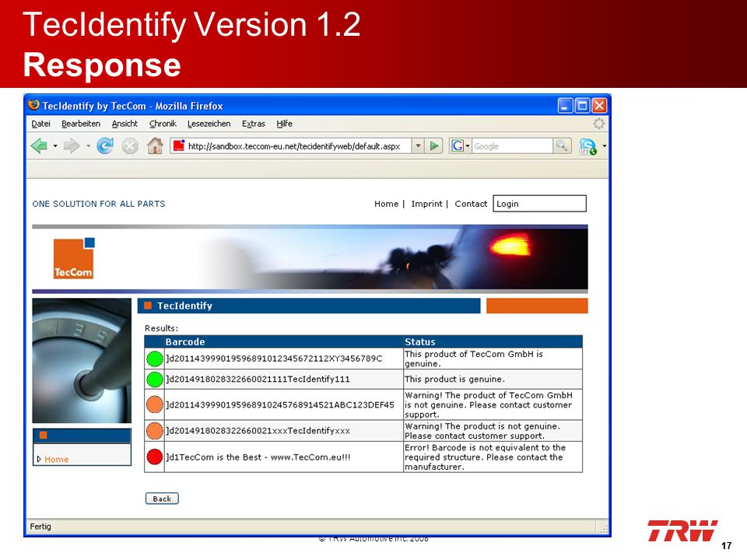Click the site favicon in the address bar
This screenshot has height=560, width=747.
click(179, 145)
